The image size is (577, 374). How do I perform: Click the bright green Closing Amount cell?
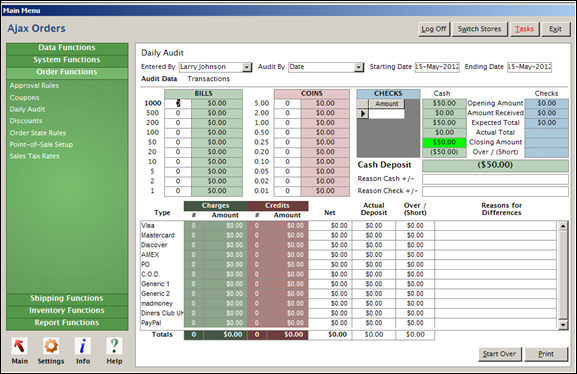[444, 142]
